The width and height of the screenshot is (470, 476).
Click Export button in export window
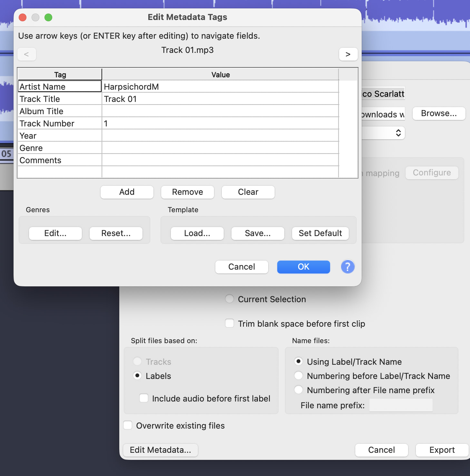[442, 450]
